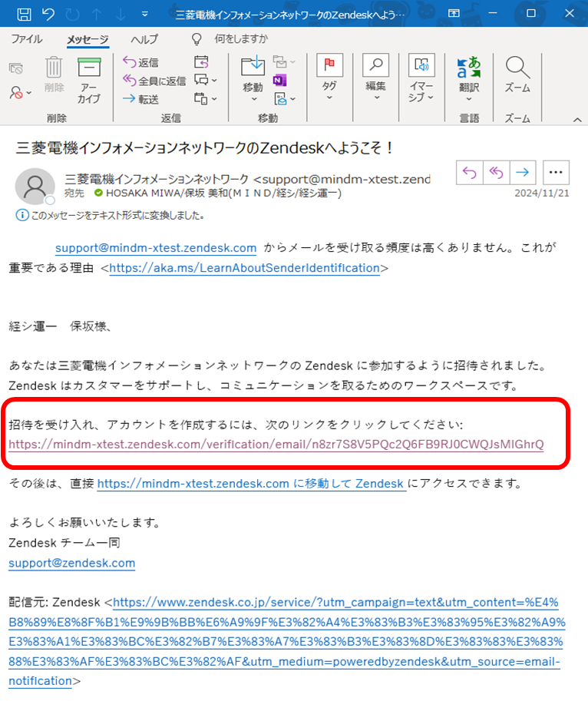Image resolution: width=588 pixels, height=701 pixels.
Task: Click the save icon in title bar
Action: (24, 14)
